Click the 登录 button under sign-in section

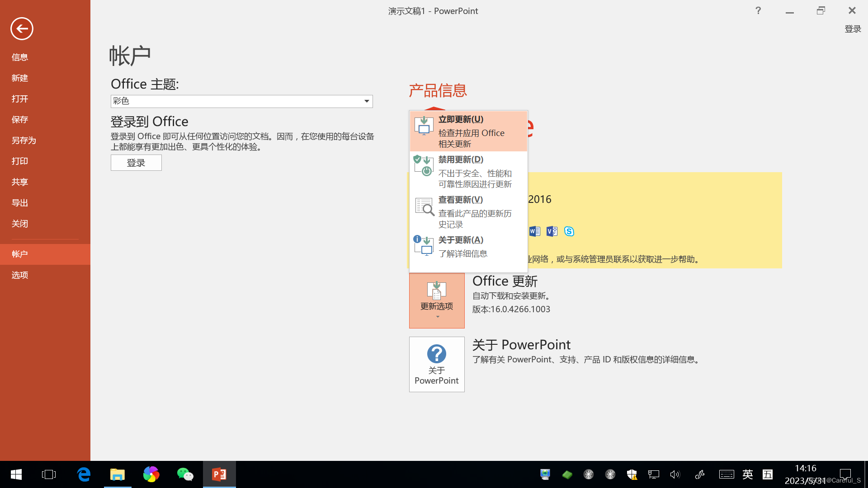136,163
